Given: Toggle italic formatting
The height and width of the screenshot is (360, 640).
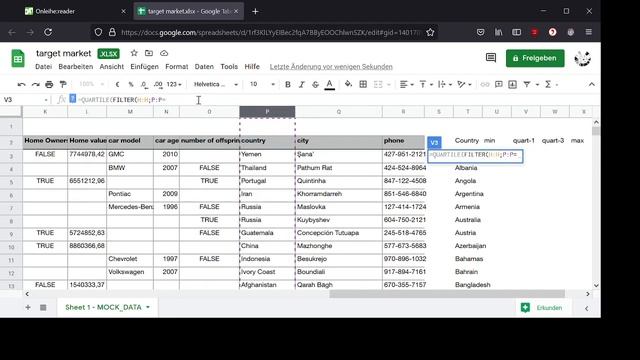Looking at the screenshot, I should point(301,84).
